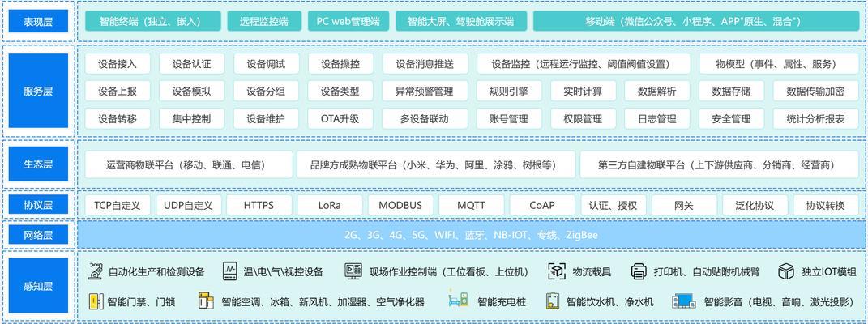
Task: Click the 规则引擎 box
Action: [509, 91]
